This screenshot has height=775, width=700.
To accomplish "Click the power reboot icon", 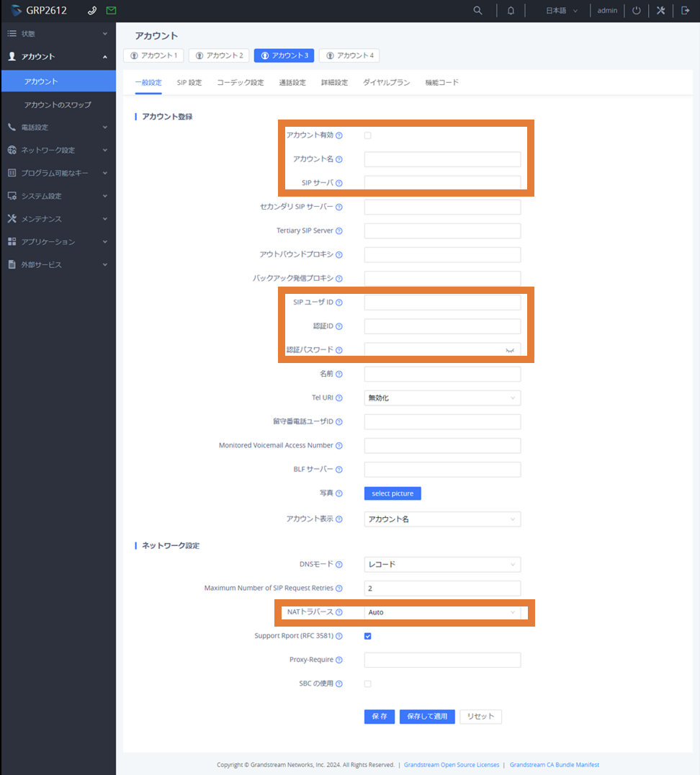I will 636,11.
